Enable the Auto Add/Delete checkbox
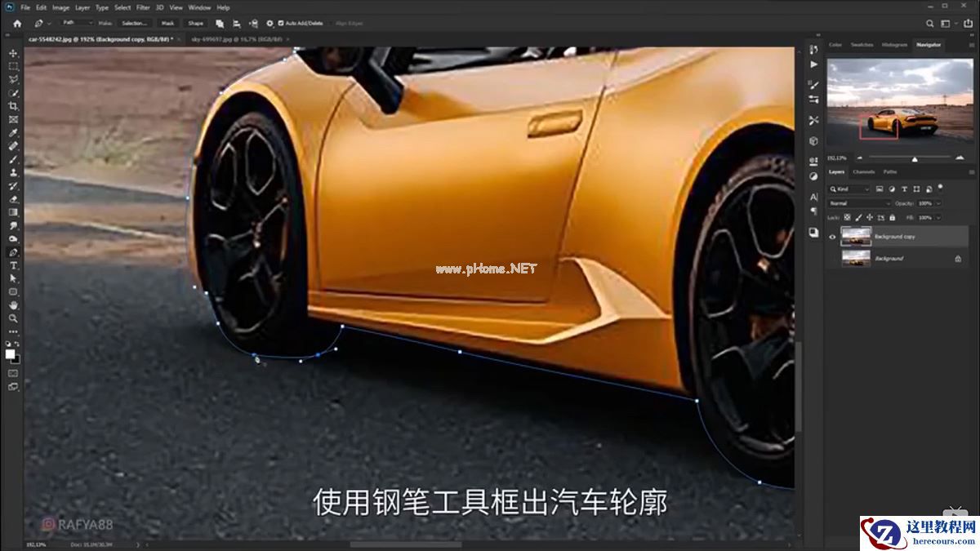This screenshot has width=980, height=551. coord(283,23)
